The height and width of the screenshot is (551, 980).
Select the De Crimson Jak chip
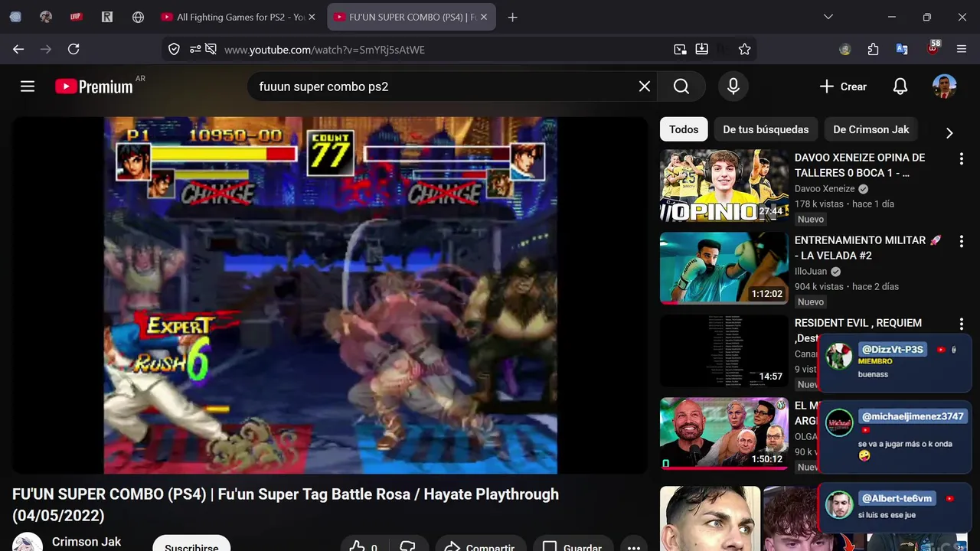click(871, 129)
